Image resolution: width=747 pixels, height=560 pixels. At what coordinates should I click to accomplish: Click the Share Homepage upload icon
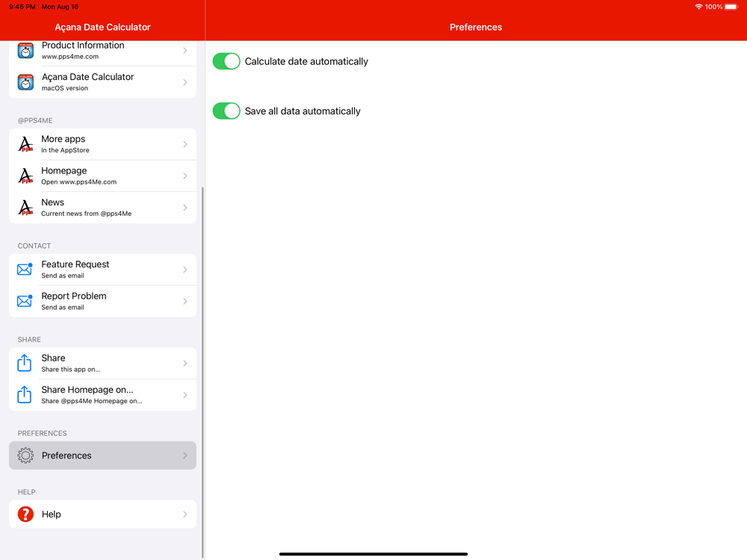tap(25, 395)
